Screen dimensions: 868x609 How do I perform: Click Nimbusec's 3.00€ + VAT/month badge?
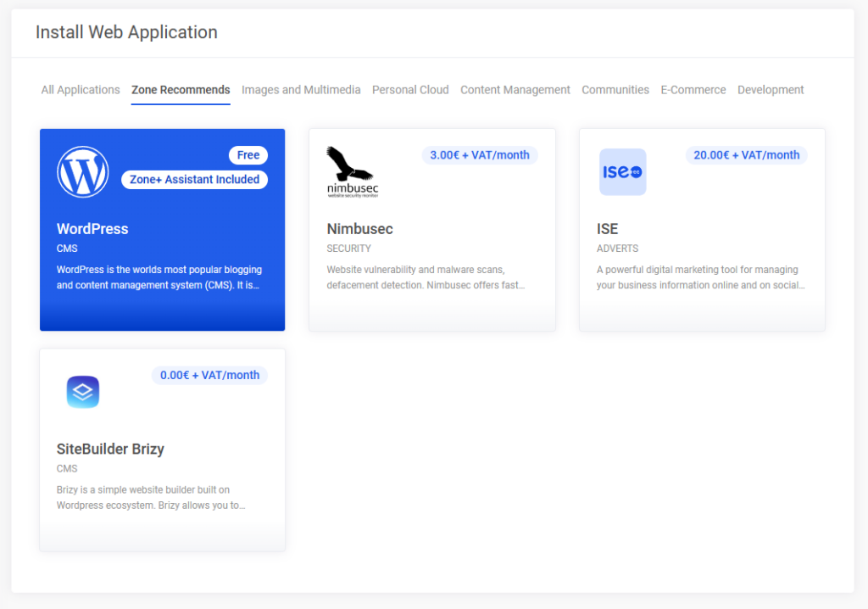[480, 154]
